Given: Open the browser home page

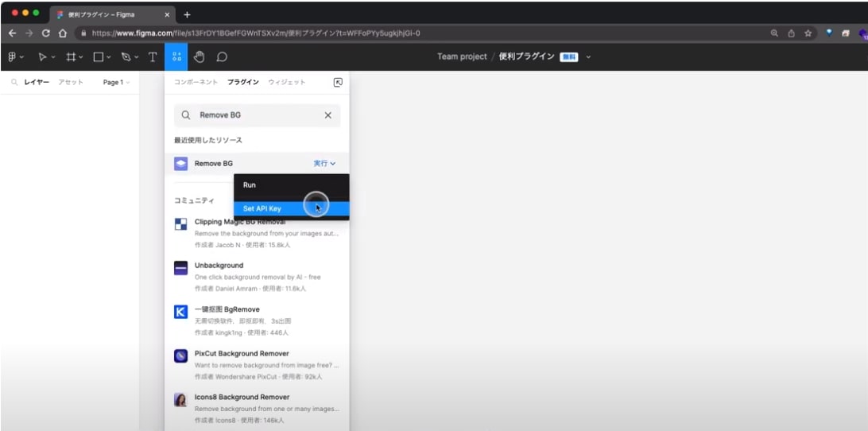Looking at the screenshot, I should [63, 33].
